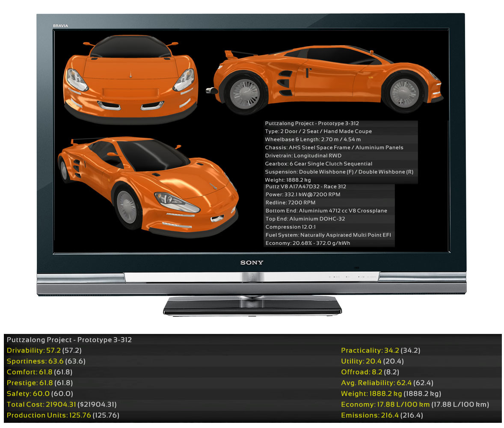
Task: Select the Total Cost stat row
Action: (62, 404)
